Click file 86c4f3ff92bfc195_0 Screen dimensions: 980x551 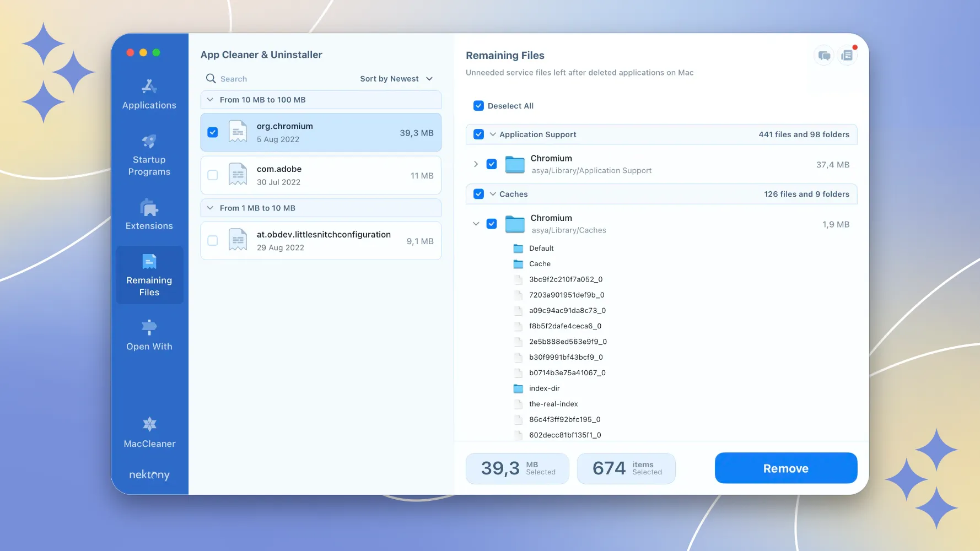pyautogui.click(x=564, y=419)
